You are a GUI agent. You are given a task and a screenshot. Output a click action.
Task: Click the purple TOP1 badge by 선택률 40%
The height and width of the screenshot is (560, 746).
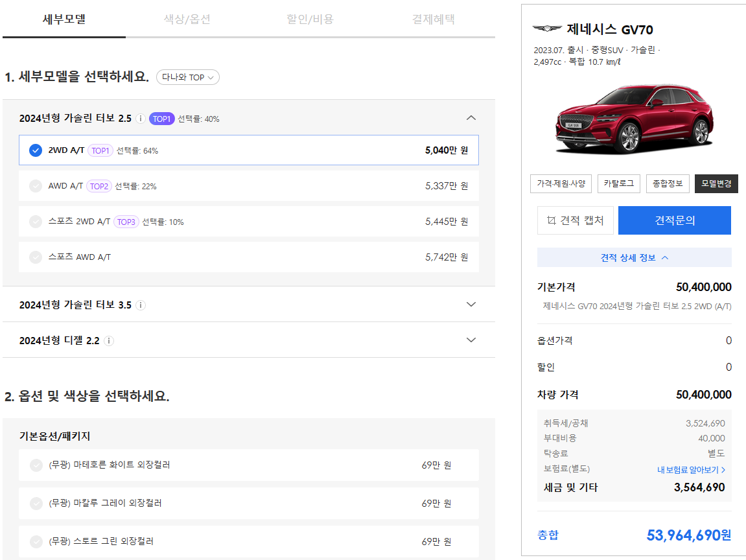click(162, 119)
